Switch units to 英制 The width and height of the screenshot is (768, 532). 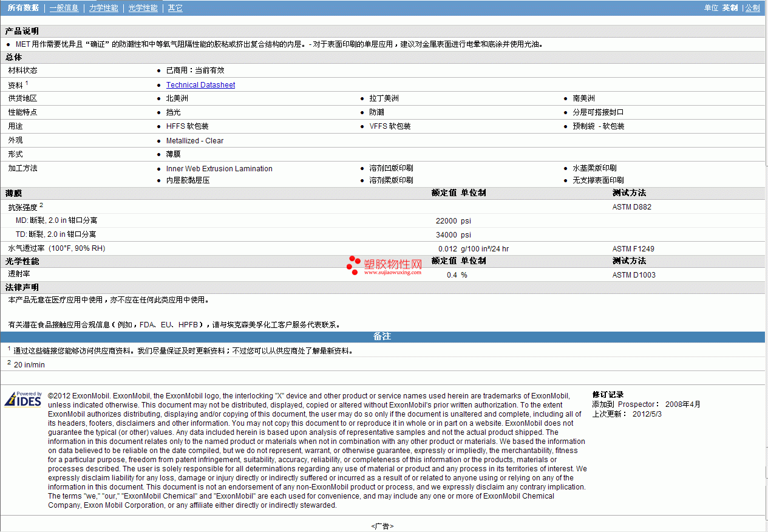pos(730,8)
